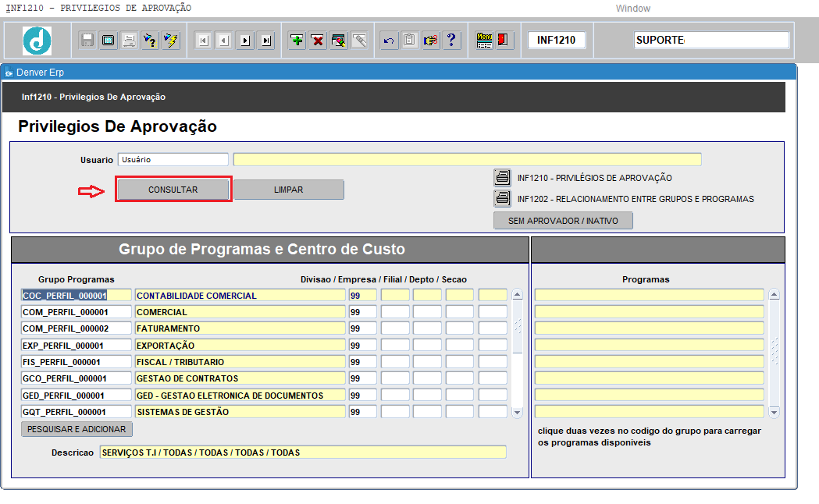Click the screen/monitor toolbar icon
The width and height of the screenshot is (819, 504).
[x=108, y=40]
